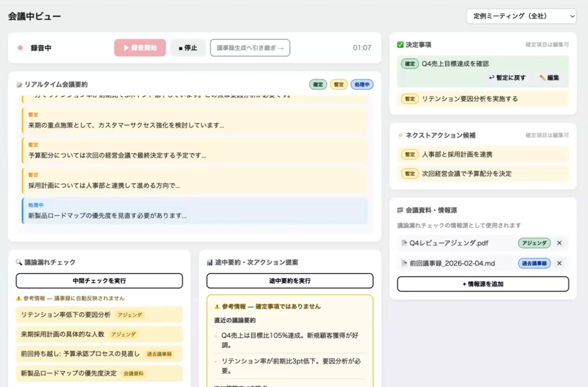The image size is (588, 387).
Task: Open the 定例ミーティング（全社） meeting selector
Action: 521,16
